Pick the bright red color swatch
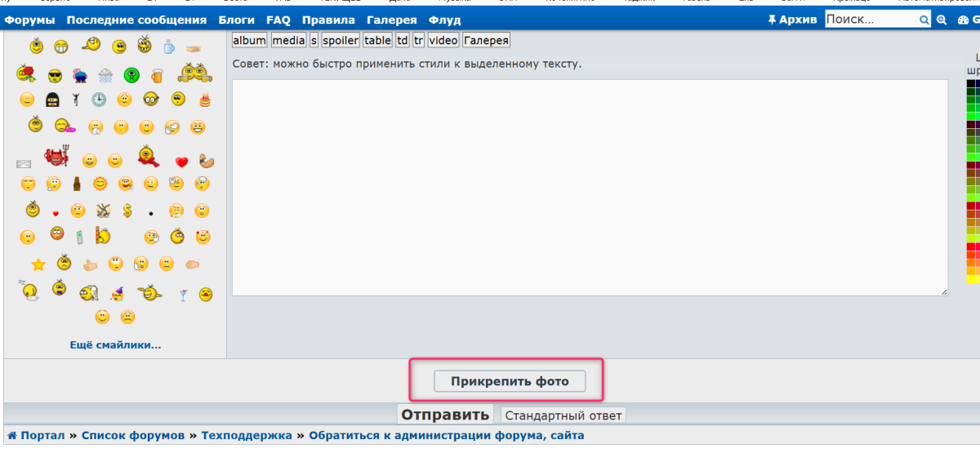Viewport: 980px width, 453px height. (x=972, y=247)
